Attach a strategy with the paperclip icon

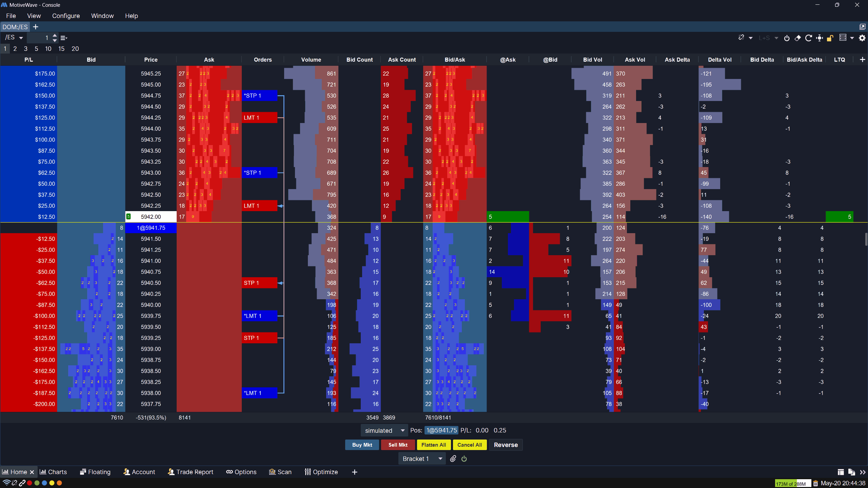(x=453, y=459)
